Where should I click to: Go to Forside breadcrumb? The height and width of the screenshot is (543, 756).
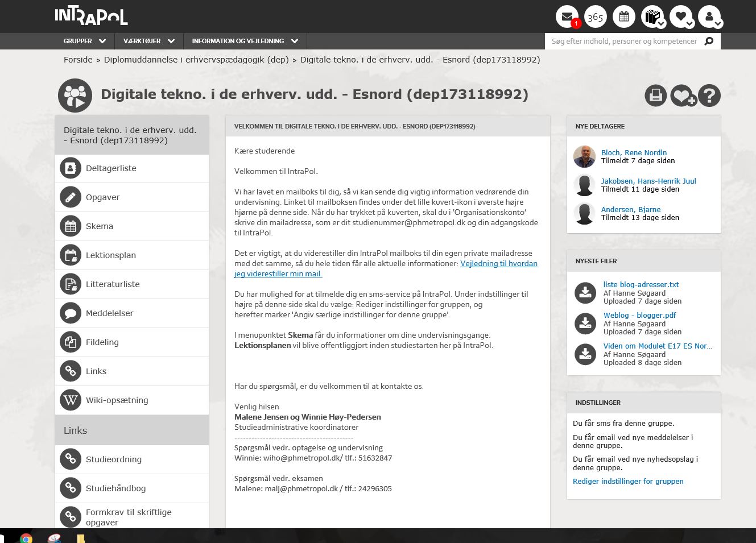pos(78,60)
